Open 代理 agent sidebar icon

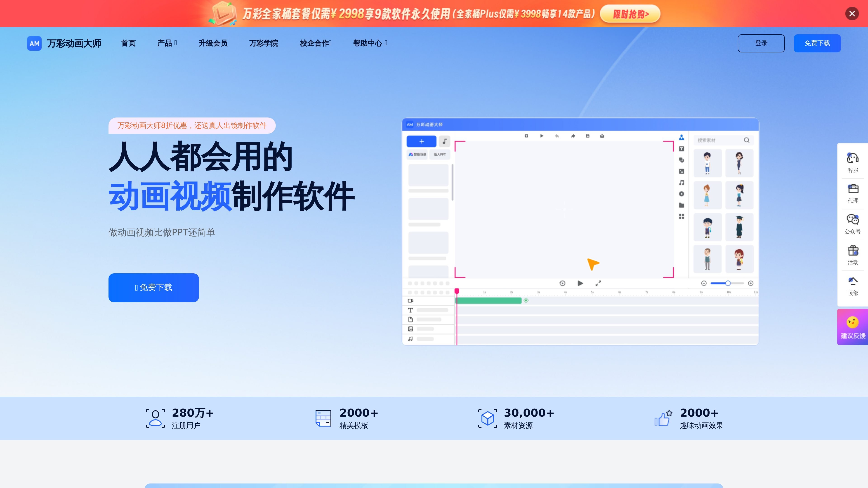tap(853, 194)
